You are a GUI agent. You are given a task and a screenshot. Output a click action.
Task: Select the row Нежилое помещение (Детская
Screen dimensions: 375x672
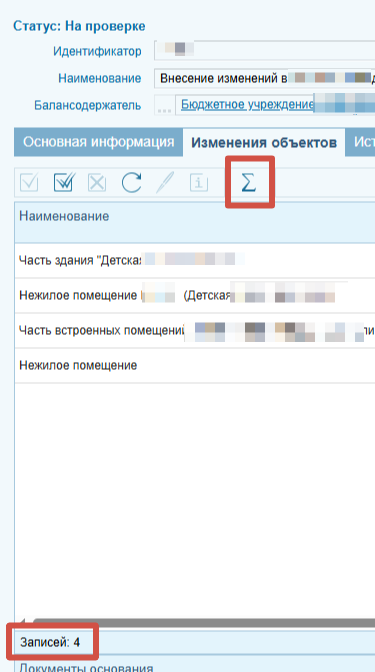click(195, 296)
